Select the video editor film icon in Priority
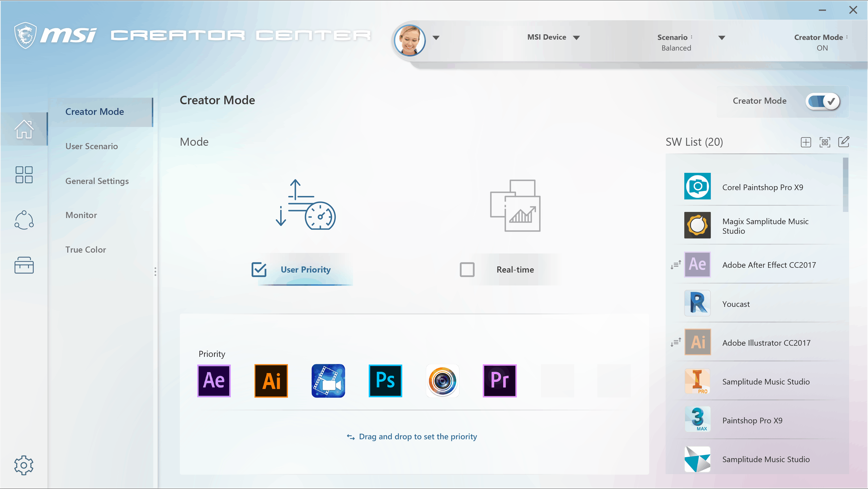The height and width of the screenshot is (489, 868). 328,381
